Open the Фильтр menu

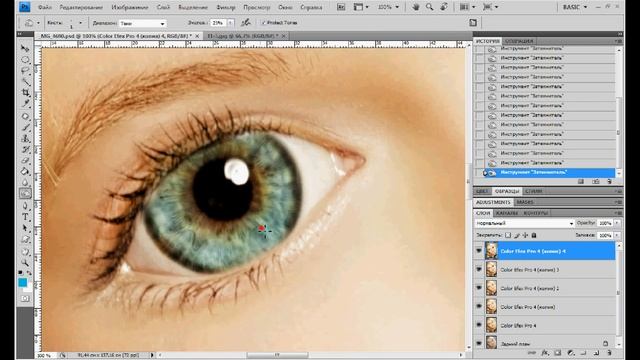click(x=225, y=7)
